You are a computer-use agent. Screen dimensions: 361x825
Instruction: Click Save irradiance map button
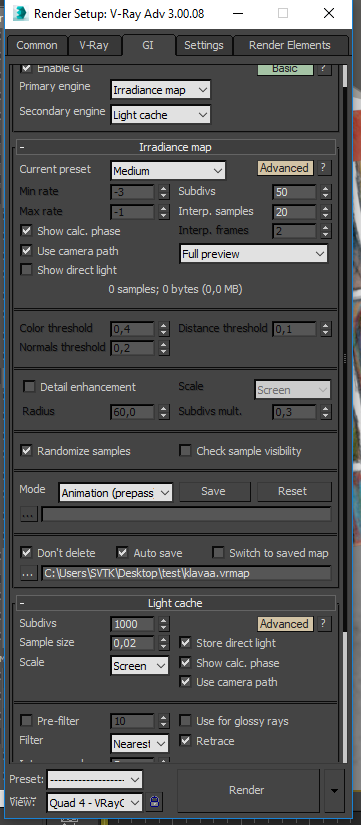215,491
